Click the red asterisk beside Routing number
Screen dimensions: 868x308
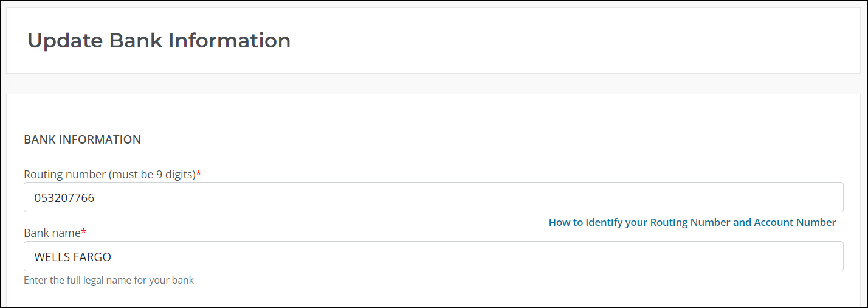tap(199, 174)
